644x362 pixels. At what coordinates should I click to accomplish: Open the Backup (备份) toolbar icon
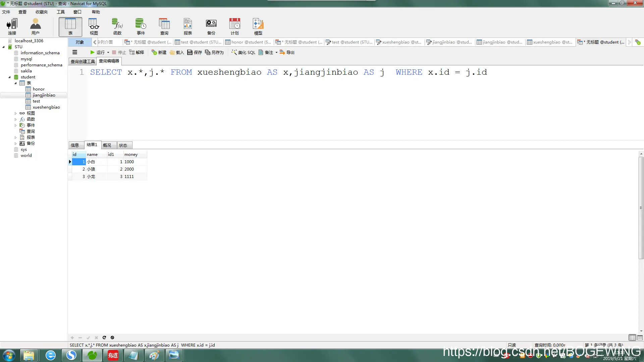pos(211,27)
